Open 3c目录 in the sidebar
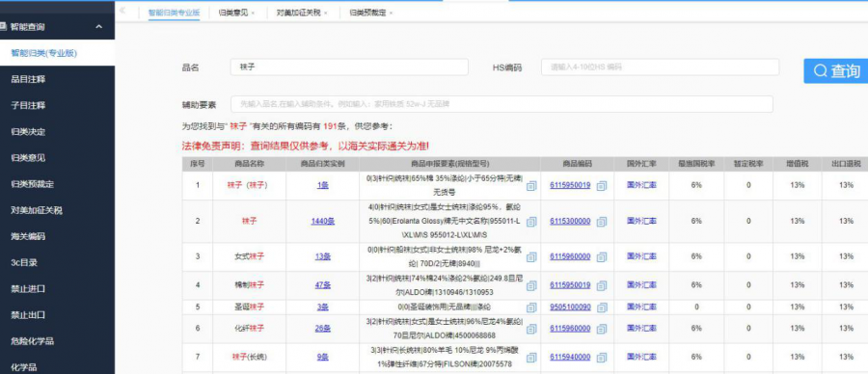This screenshot has width=868, height=374. (57, 263)
